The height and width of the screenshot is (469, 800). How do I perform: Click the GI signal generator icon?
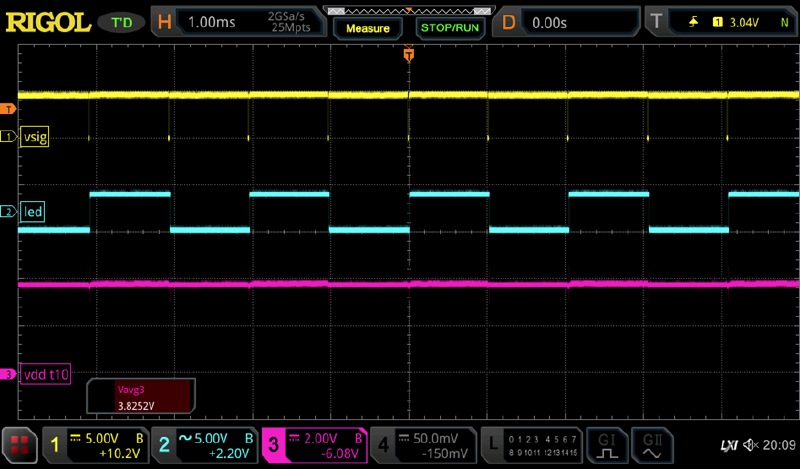(x=606, y=443)
